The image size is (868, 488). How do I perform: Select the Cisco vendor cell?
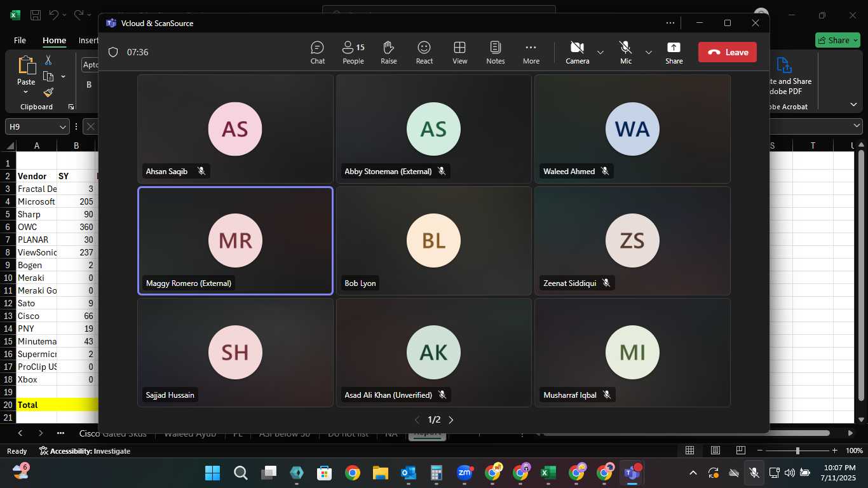pyautogui.click(x=36, y=316)
